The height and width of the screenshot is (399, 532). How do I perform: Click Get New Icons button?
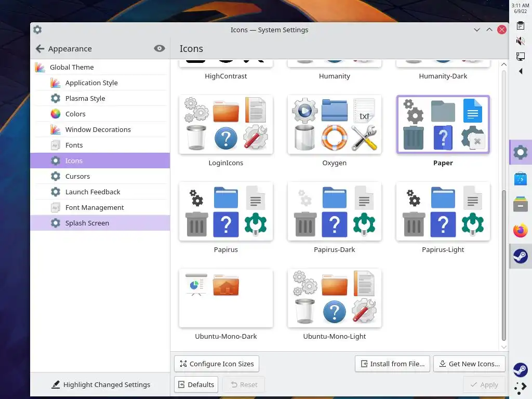[x=469, y=364]
